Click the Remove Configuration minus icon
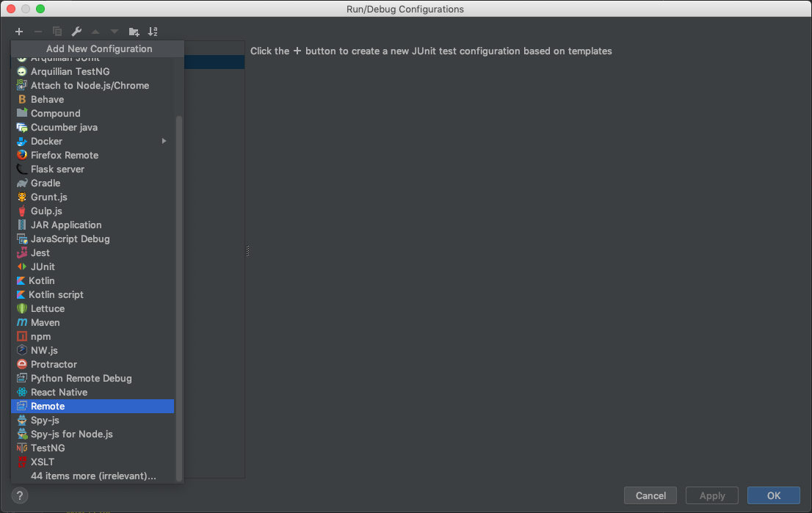The image size is (812, 513). (37, 32)
